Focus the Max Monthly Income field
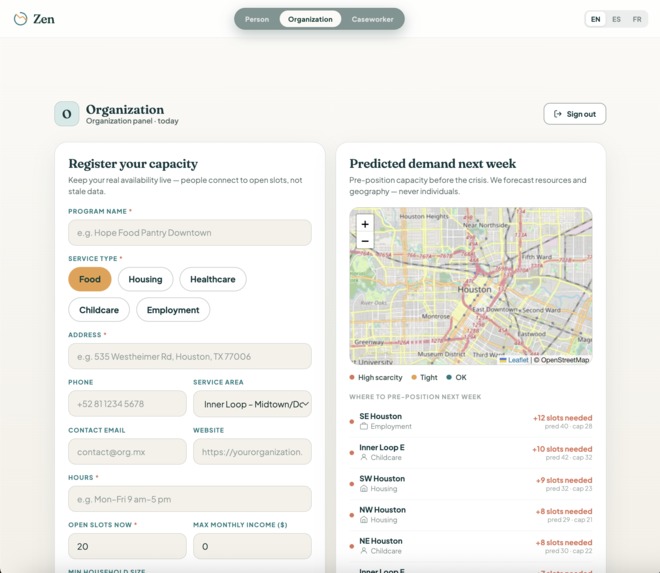660x573 pixels. pos(252,546)
